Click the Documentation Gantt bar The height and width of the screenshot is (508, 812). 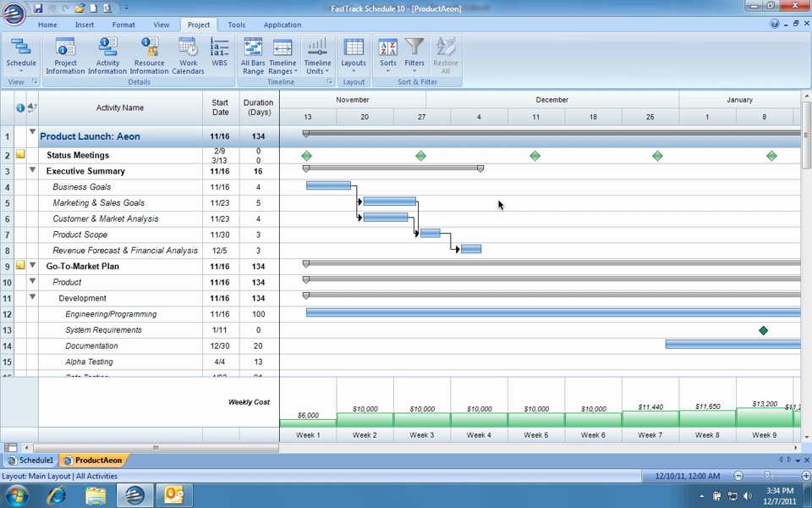732,345
